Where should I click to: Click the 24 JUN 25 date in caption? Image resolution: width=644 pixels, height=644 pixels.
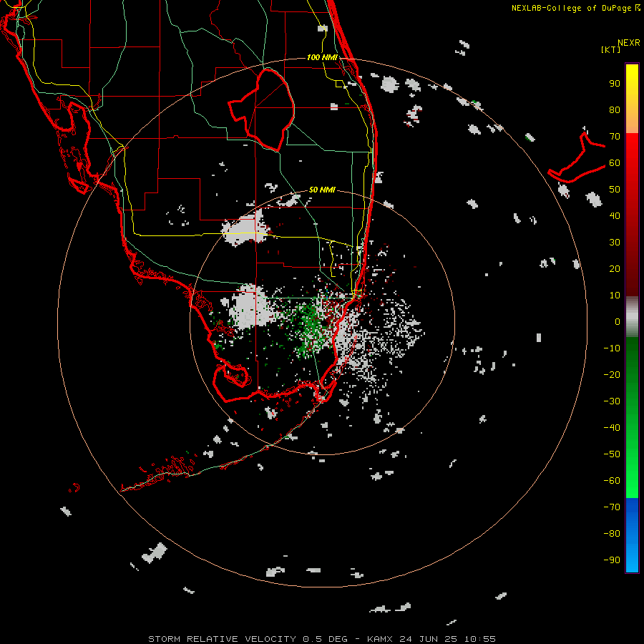[429, 639]
